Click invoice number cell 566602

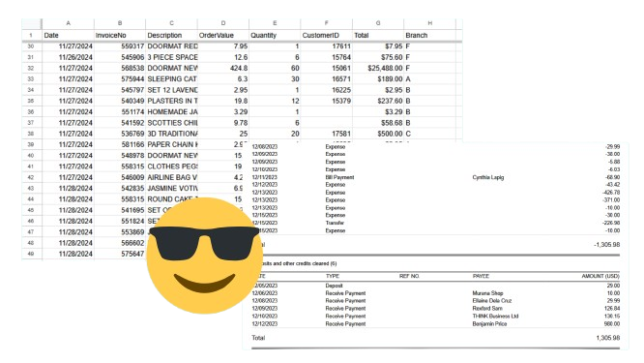coord(120,243)
